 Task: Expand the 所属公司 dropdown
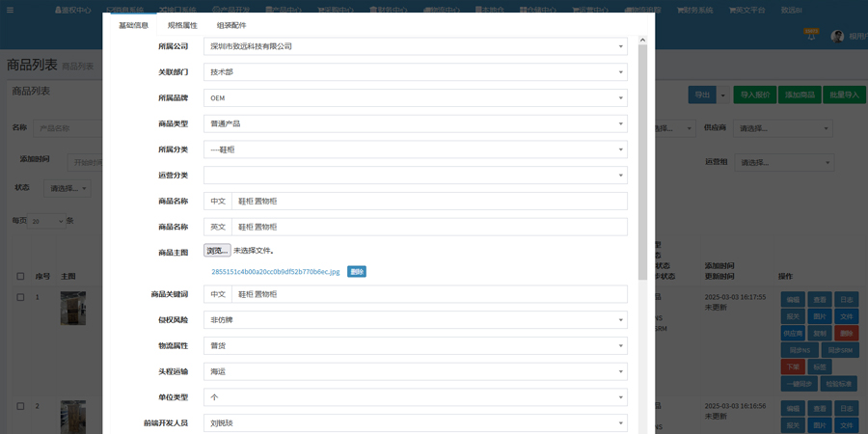pos(415,46)
